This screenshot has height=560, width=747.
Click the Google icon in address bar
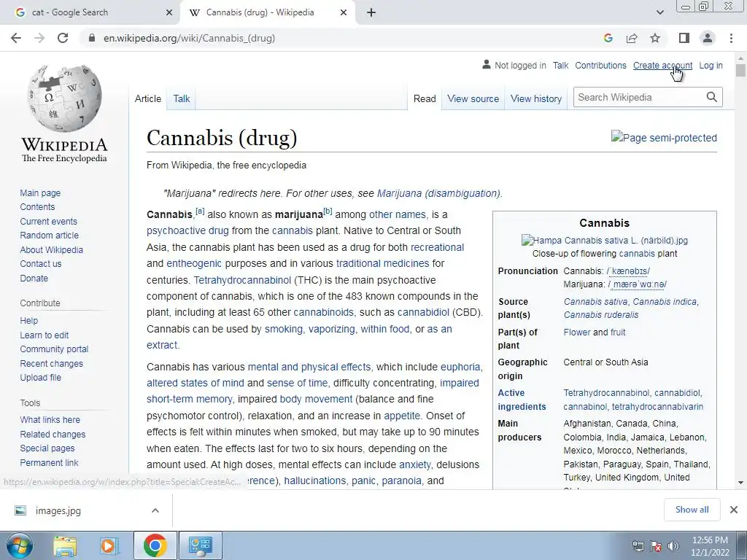click(x=608, y=38)
